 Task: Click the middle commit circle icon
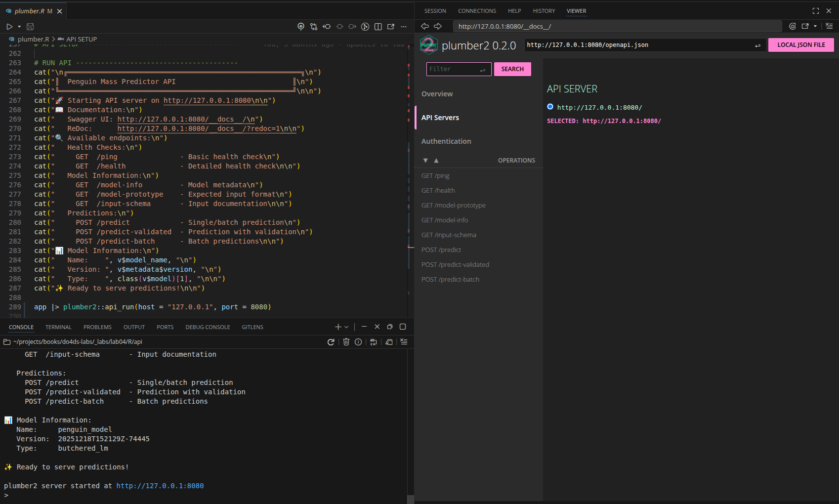(339, 27)
